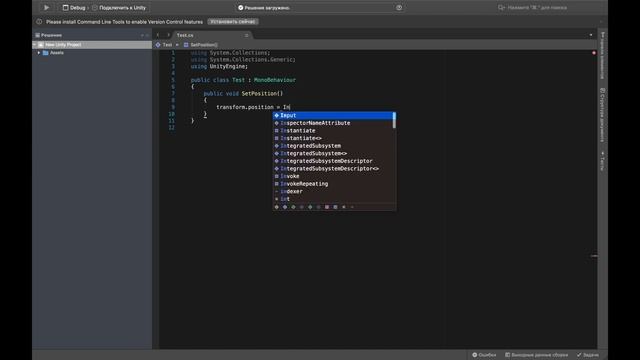Click the red error indicator in editor margin

pyautogui.click(x=594, y=53)
